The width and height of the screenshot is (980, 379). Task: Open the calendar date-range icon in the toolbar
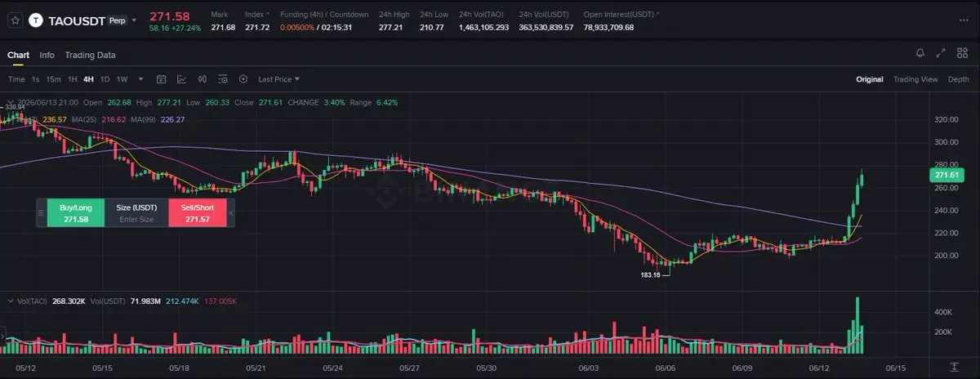161,79
